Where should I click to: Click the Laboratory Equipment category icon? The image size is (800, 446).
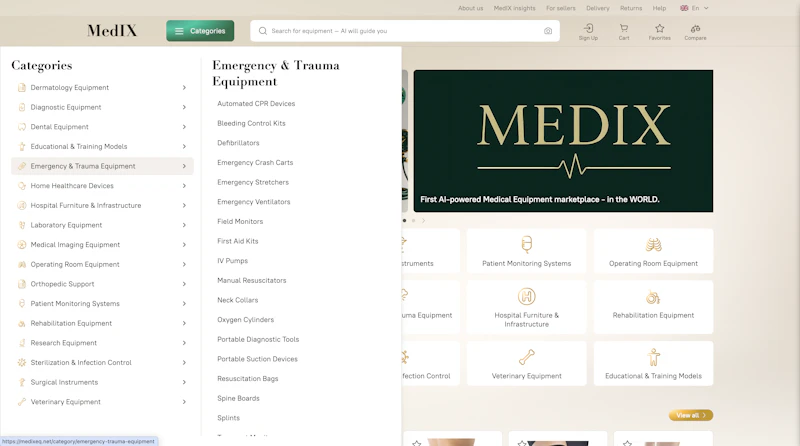tap(21, 225)
